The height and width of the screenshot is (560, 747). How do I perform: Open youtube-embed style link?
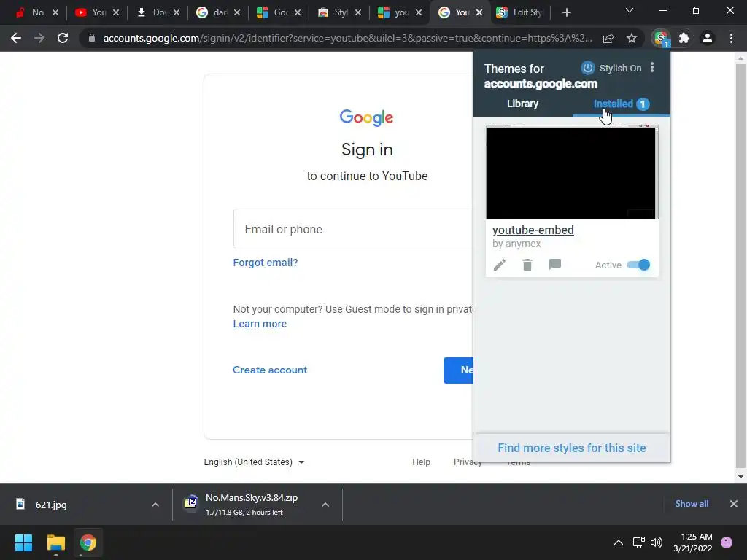coord(533,230)
